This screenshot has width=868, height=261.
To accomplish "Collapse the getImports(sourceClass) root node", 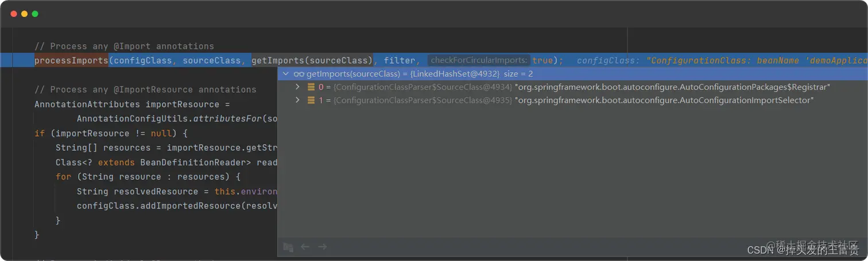I will [x=286, y=74].
